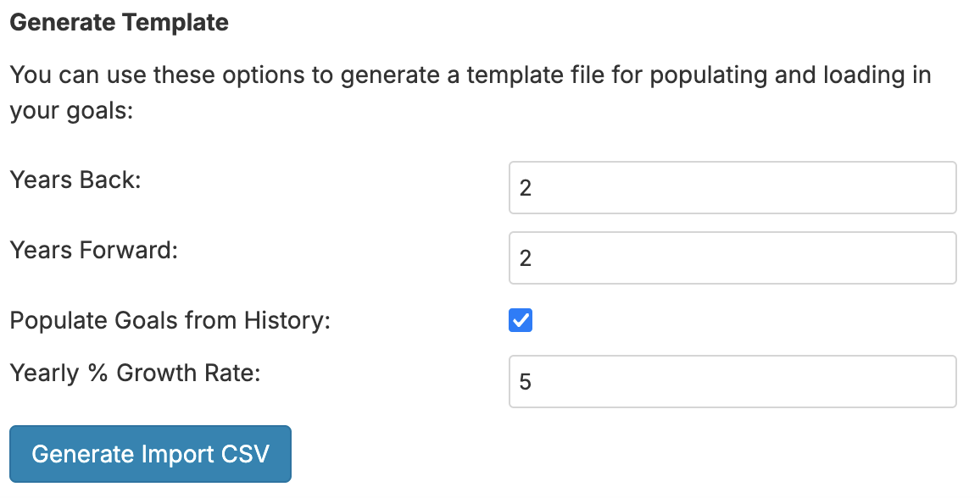Click the Generate Template heading
The height and width of the screenshot is (498, 980).
pos(119,22)
